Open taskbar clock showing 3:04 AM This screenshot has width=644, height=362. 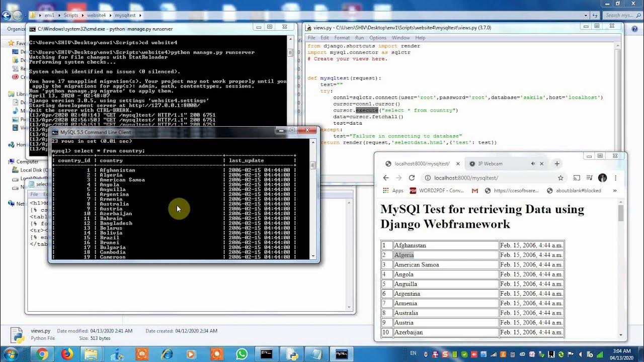pyautogui.click(x=622, y=354)
